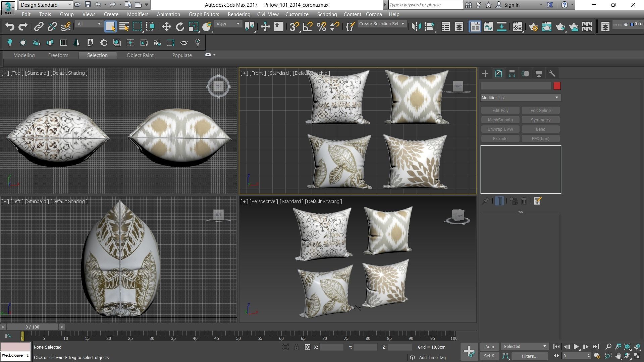Toggle Angle Snap

point(308,26)
